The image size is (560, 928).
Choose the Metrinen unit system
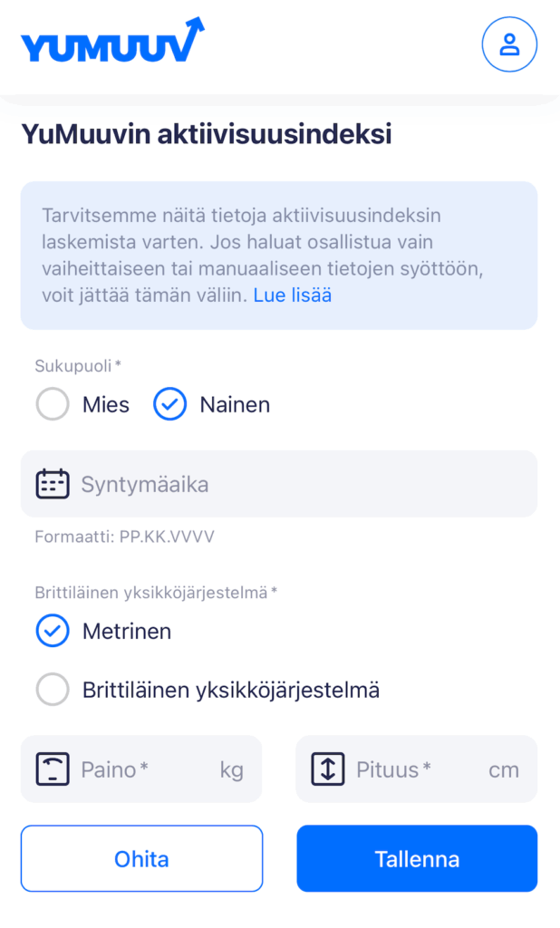(53, 631)
